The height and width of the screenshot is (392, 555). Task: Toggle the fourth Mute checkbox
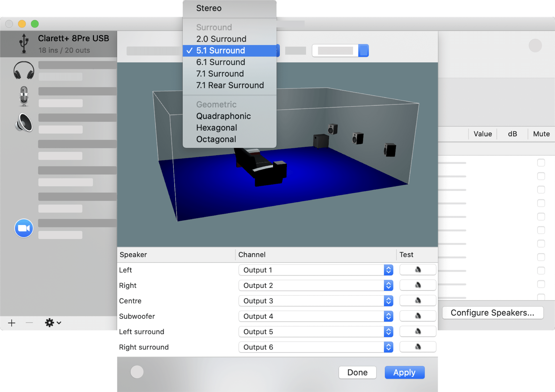(x=541, y=203)
